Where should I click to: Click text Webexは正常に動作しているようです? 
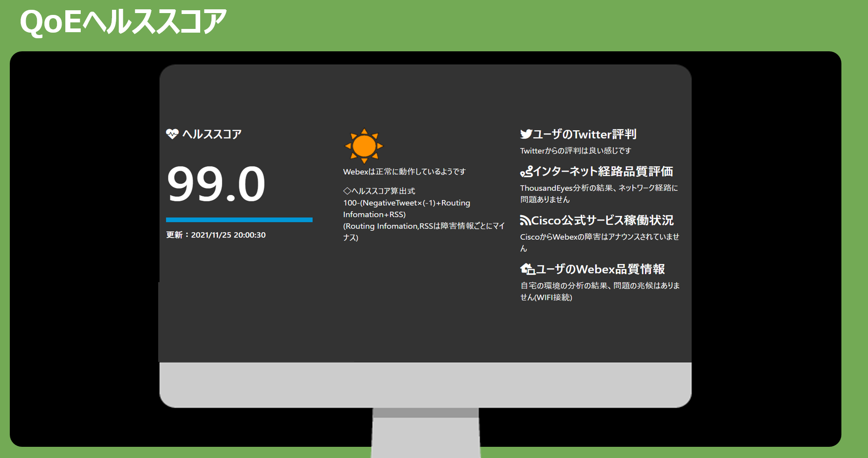(x=405, y=172)
